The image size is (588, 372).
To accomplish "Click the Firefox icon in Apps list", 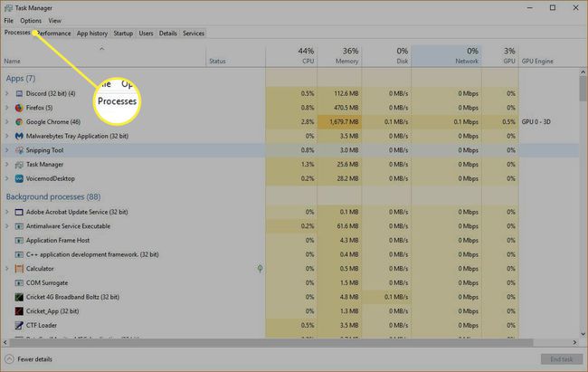I will (19, 108).
